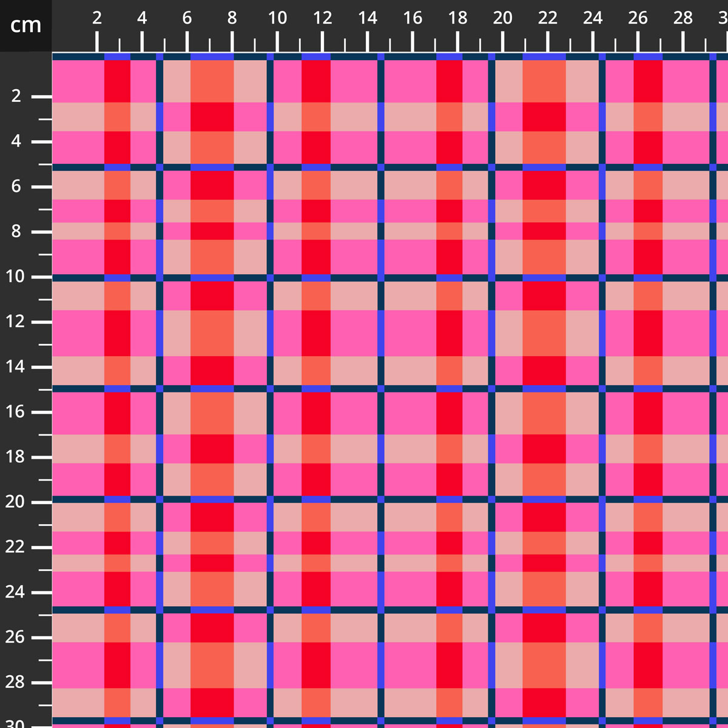Screen dimensions: 728x728
Task: Click the 28 mark on the top ruler
Action: click(682, 18)
